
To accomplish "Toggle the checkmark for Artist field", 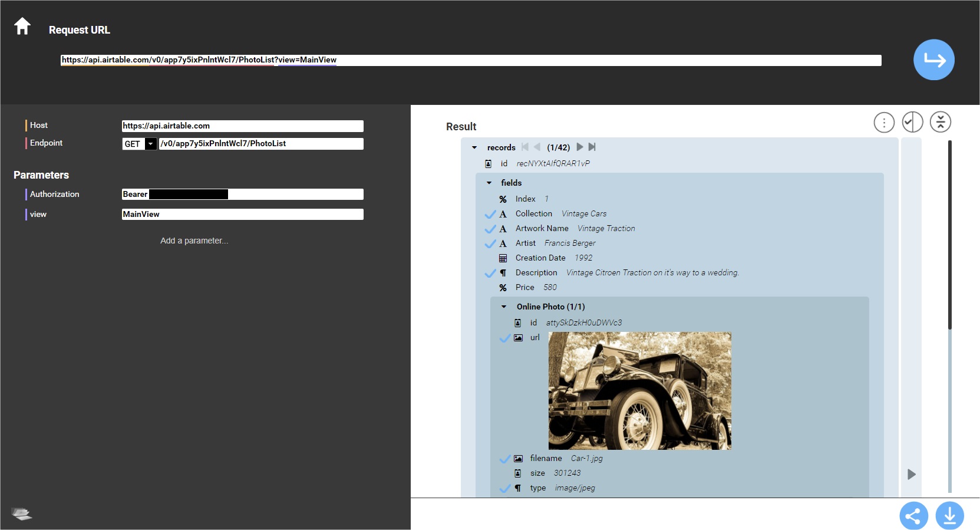I will coord(490,243).
